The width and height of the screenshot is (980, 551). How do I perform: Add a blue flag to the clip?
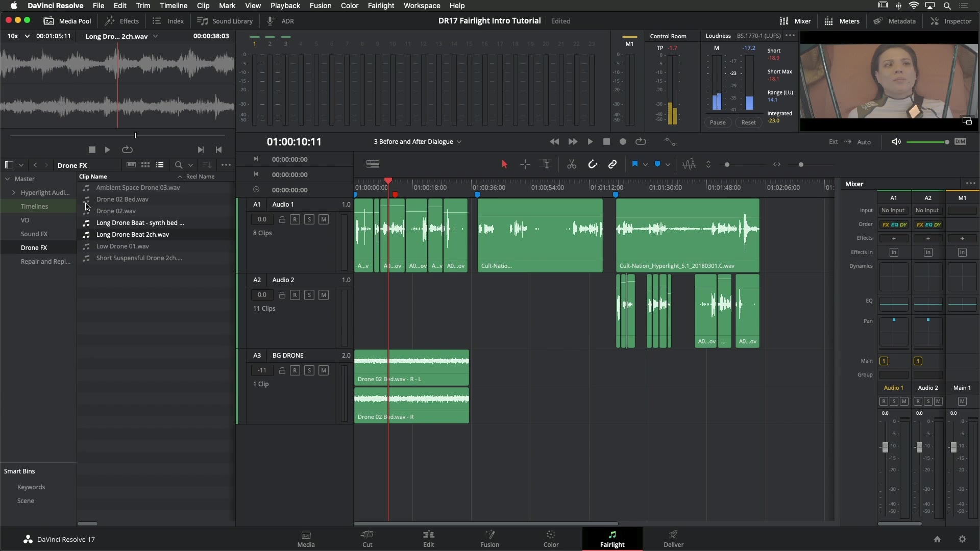tap(635, 164)
